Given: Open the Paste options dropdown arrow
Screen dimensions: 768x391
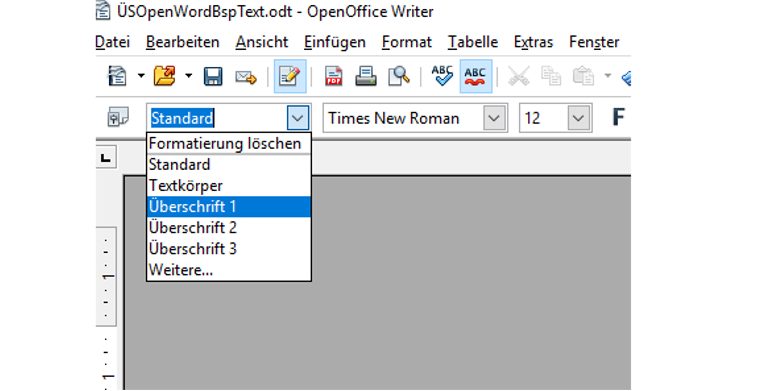Looking at the screenshot, I should (608, 75).
